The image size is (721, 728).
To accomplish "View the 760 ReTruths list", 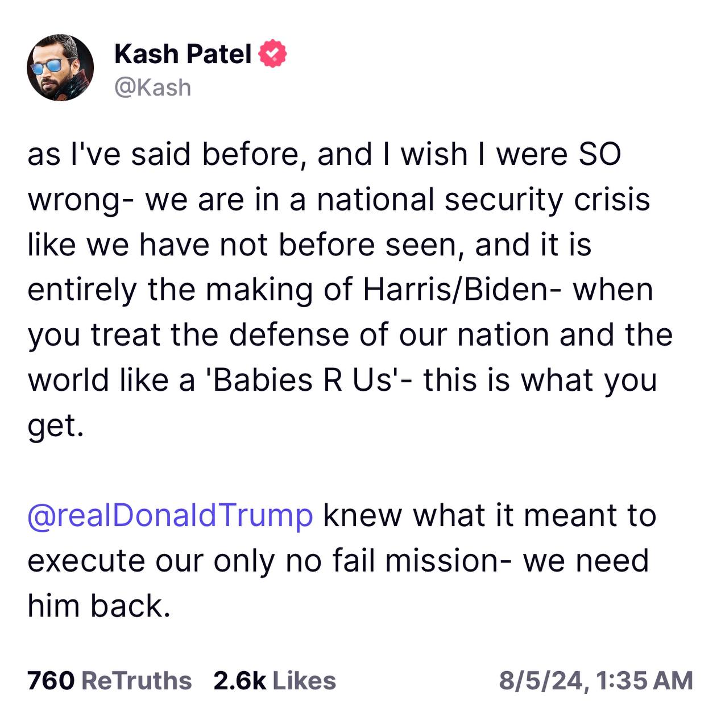I will [109, 681].
